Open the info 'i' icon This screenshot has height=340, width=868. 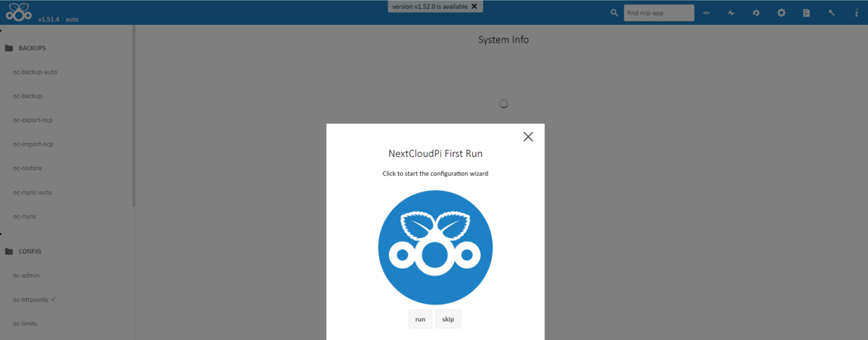856,13
